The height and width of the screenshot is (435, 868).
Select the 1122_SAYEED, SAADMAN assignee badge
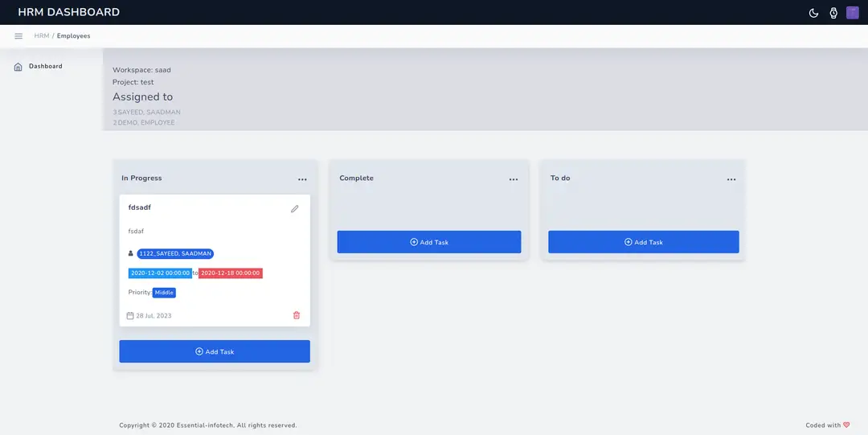point(175,254)
